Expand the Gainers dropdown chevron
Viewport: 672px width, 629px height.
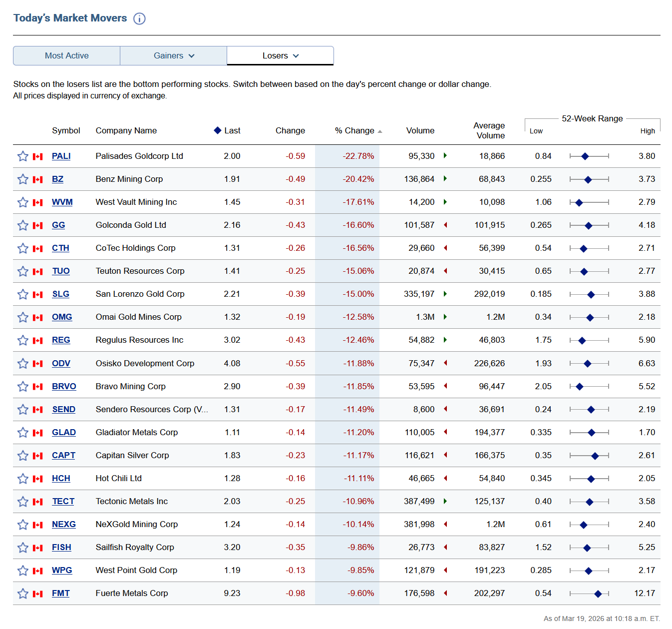point(192,56)
